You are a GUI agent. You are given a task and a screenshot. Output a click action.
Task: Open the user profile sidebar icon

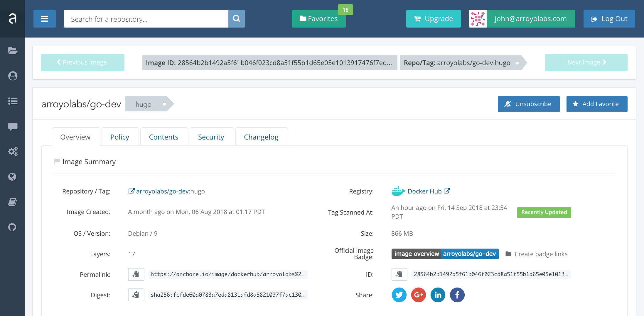[x=13, y=76]
